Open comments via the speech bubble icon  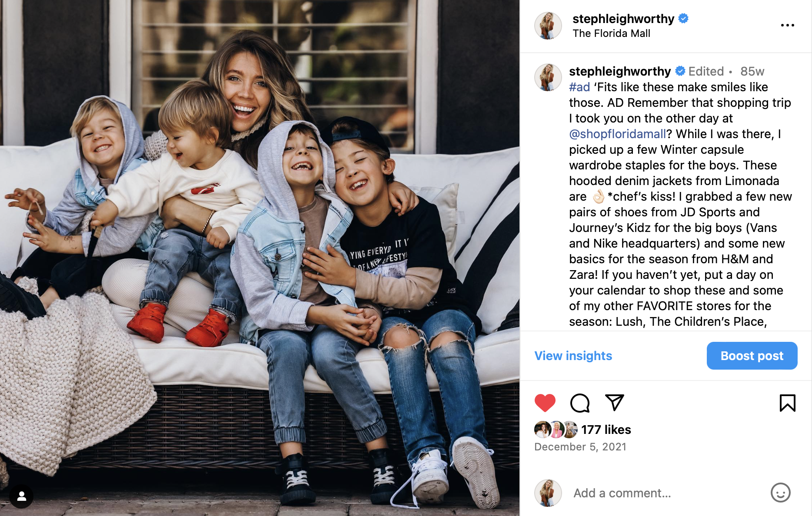580,403
